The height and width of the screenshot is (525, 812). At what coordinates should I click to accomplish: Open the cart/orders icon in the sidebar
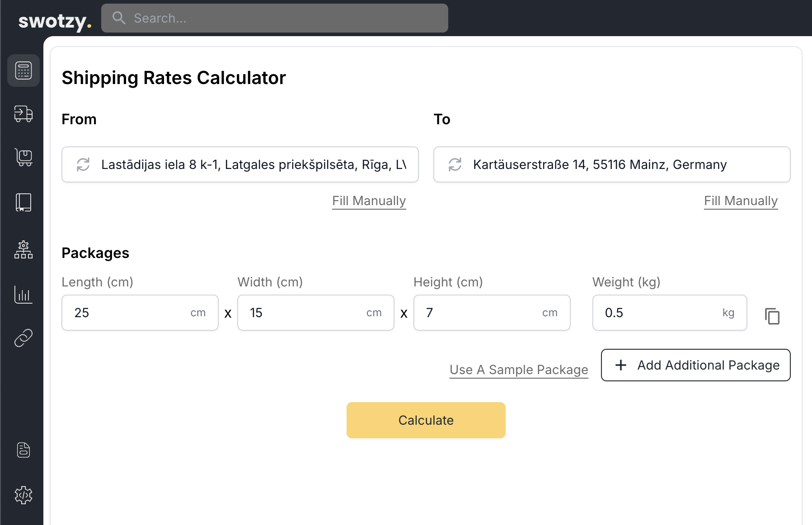pyautogui.click(x=23, y=158)
